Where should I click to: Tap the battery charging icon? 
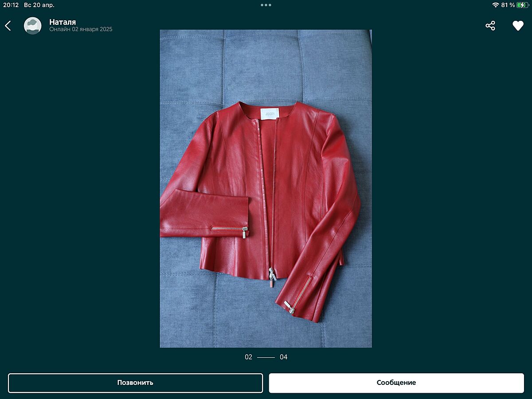(523, 5)
